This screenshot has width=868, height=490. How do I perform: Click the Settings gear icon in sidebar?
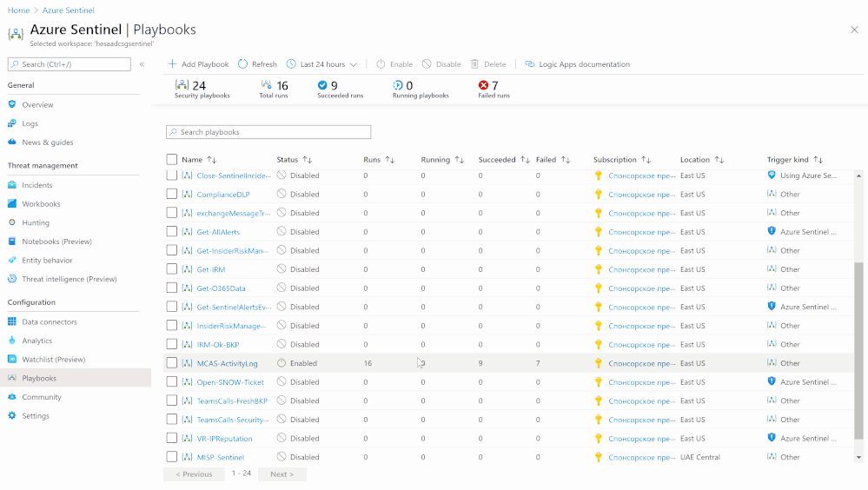point(12,415)
